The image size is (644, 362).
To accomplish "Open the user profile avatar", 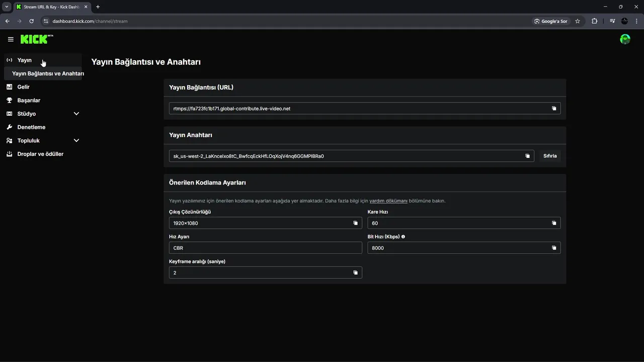I will [625, 39].
